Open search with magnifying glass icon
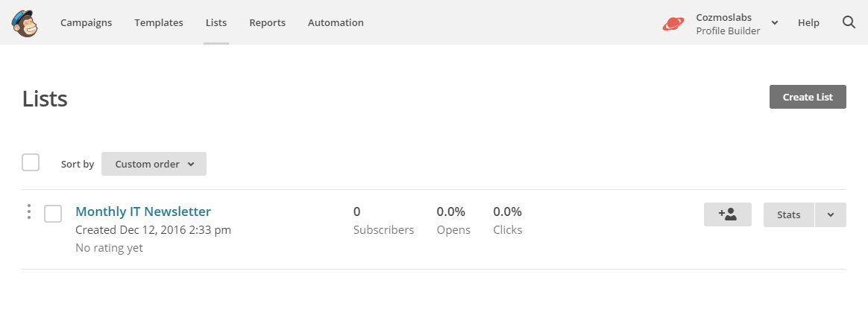The width and height of the screenshot is (868, 315). [849, 22]
